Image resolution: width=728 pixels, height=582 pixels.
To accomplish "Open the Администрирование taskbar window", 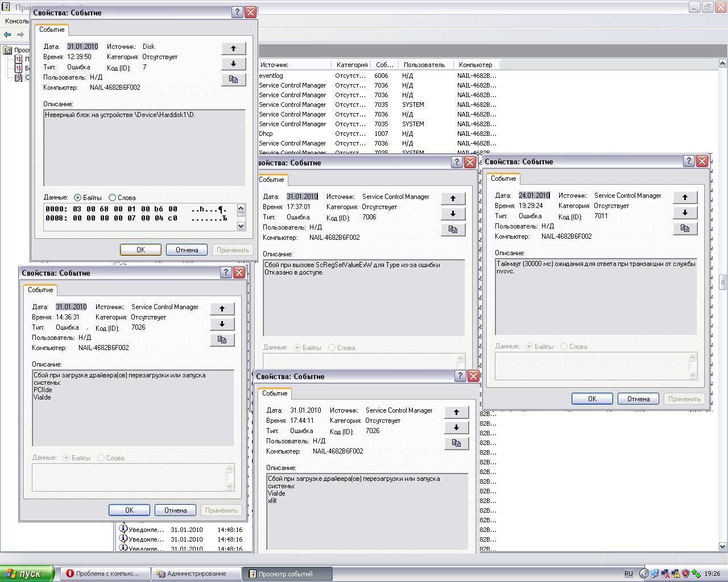I will pyautogui.click(x=196, y=573).
